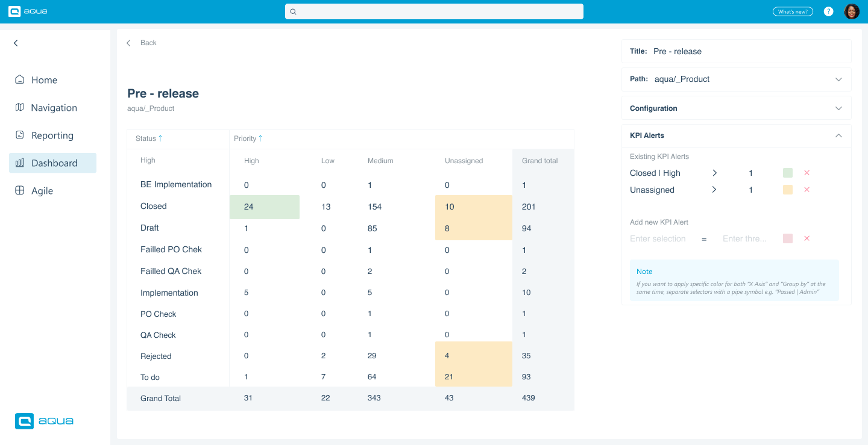This screenshot has height=445, width=868.
Task: Click the Low column header
Action: (328, 161)
